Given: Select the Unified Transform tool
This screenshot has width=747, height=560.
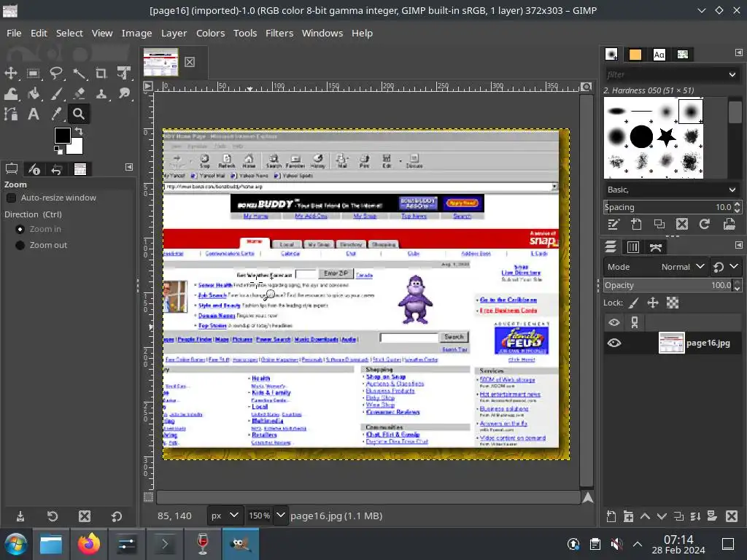Looking at the screenshot, I should pos(124,73).
